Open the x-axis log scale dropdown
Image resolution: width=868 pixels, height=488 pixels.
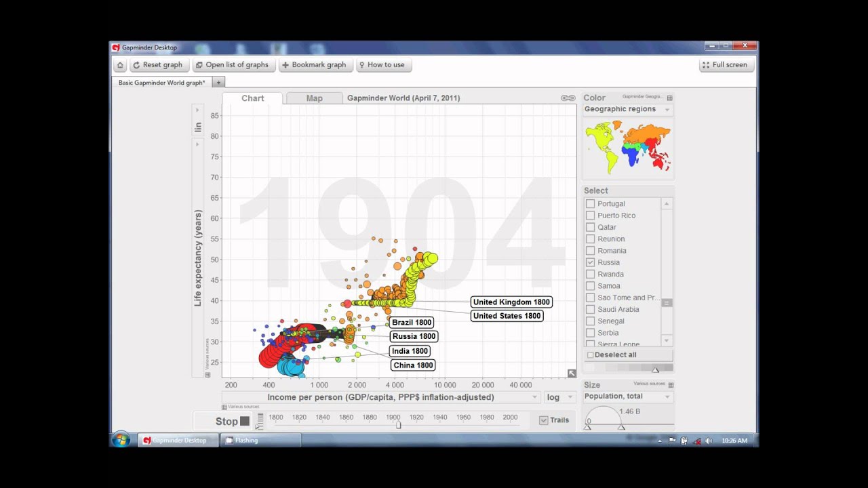tap(560, 397)
